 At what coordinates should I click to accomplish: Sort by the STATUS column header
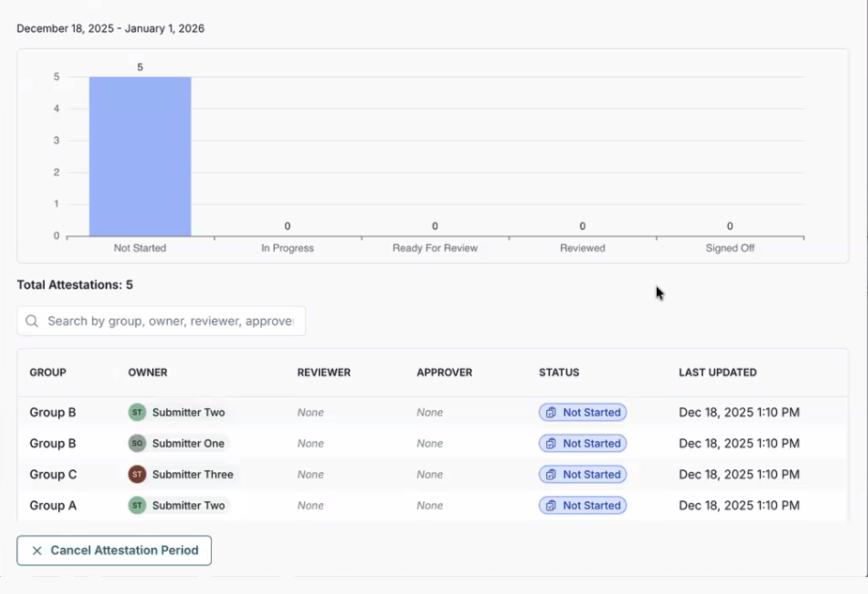click(558, 373)
